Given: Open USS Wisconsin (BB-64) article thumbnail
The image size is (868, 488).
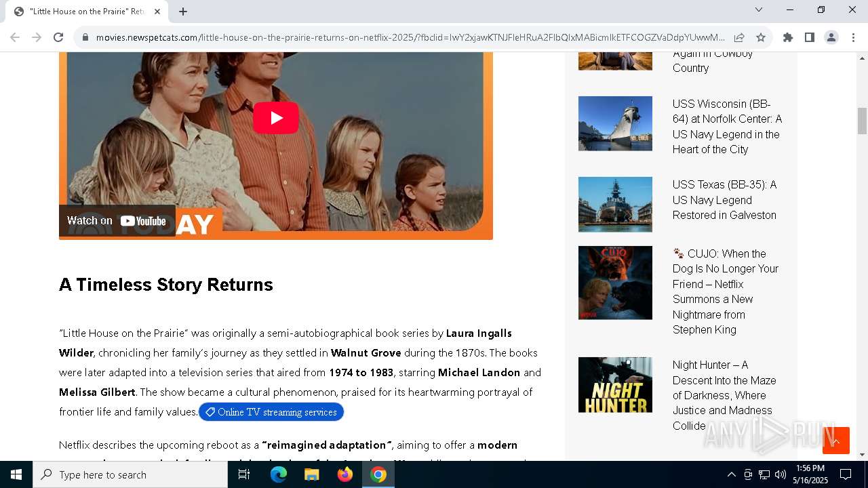Looking at the screenshot, I should click(615, 123).
